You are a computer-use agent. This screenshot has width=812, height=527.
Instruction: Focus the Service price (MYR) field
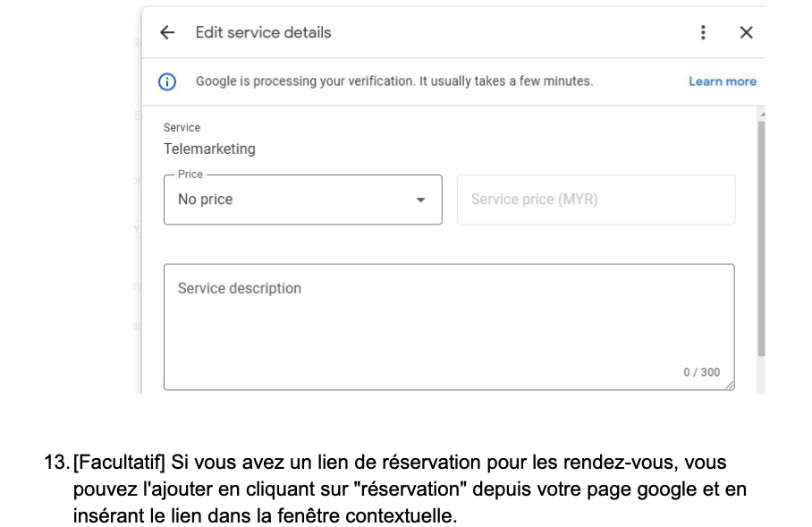(x=596, y=200)
